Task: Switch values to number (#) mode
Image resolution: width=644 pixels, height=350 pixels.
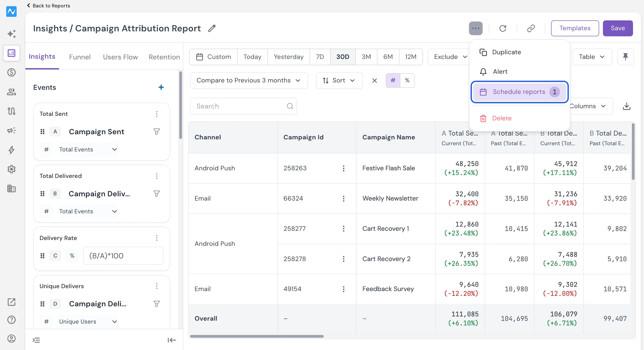Action: pos(393,80)
